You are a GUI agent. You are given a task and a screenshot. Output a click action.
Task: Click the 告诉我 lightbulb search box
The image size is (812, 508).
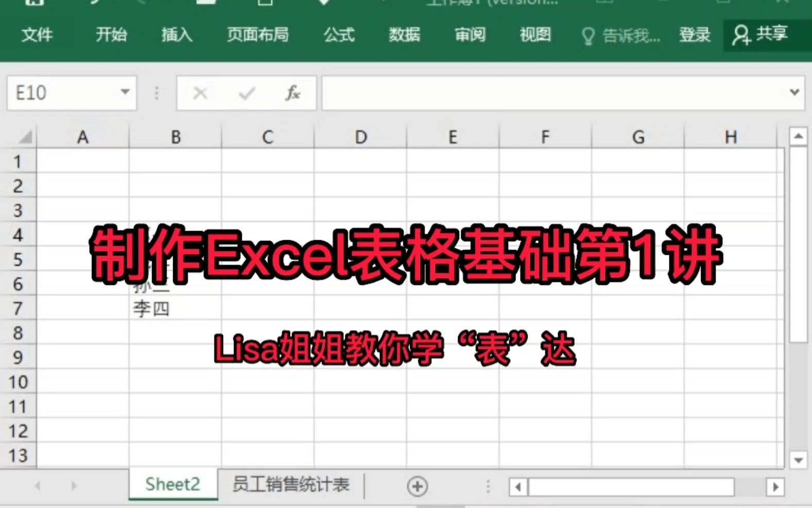pyautogui.click(x=620, y=36)
